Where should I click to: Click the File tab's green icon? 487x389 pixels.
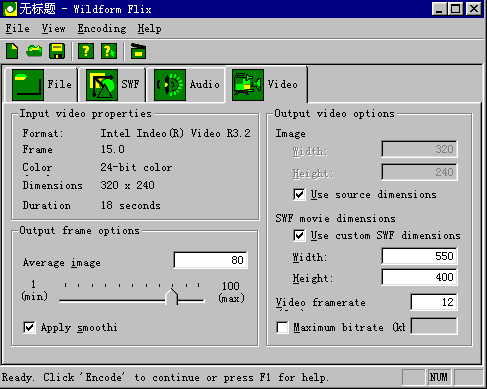pos(28,85)
